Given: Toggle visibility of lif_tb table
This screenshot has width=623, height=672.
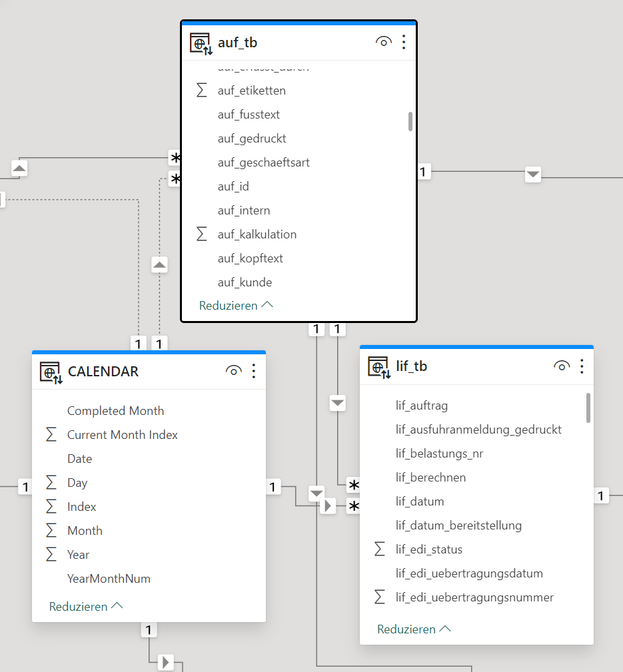Looking at the screenshot, I should (x=562, y=366).
